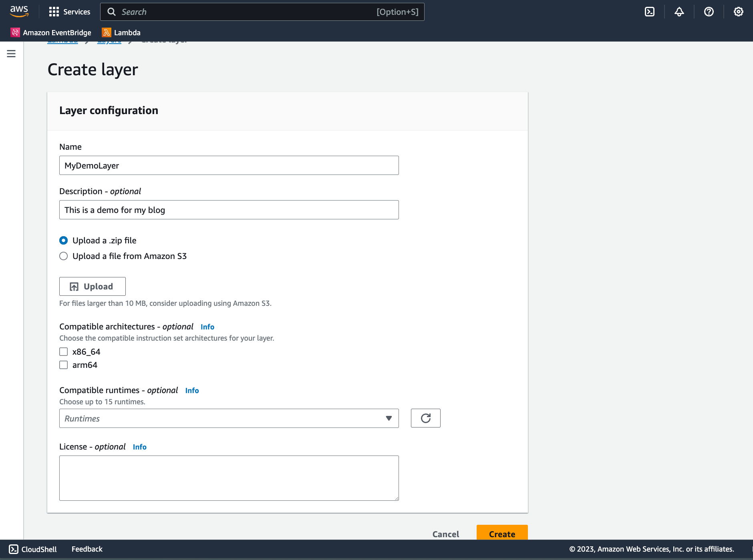The height and width of the screenshot is (560, 753).
Task: Expand the Runtimes dropdown
Action: [x=229, y=418]
